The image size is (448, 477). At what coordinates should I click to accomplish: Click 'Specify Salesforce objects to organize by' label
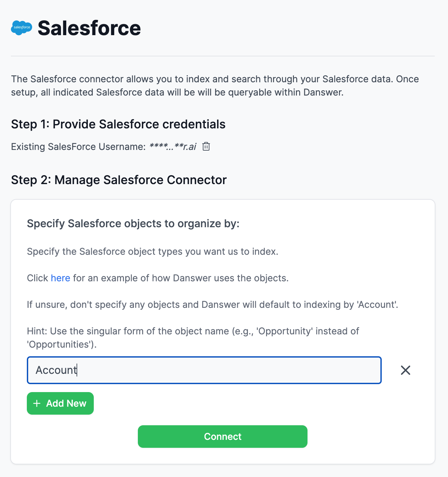coord(133,224)
